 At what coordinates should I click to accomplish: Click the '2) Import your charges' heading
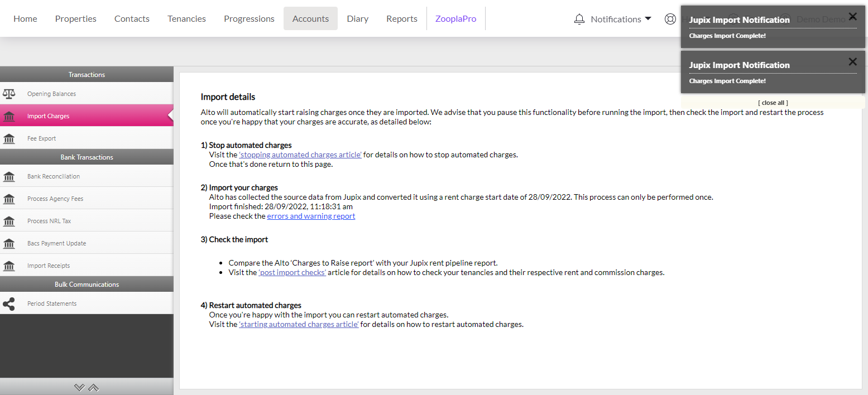pyautogui.click(x=239, y=187)
